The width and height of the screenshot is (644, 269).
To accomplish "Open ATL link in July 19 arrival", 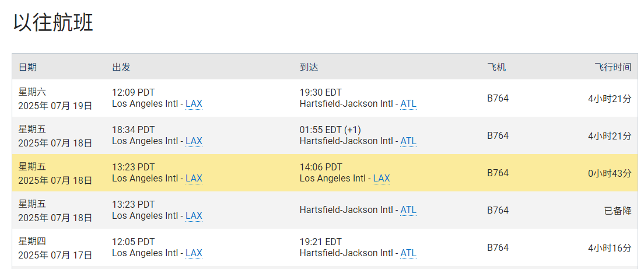I will click(408, 104).
